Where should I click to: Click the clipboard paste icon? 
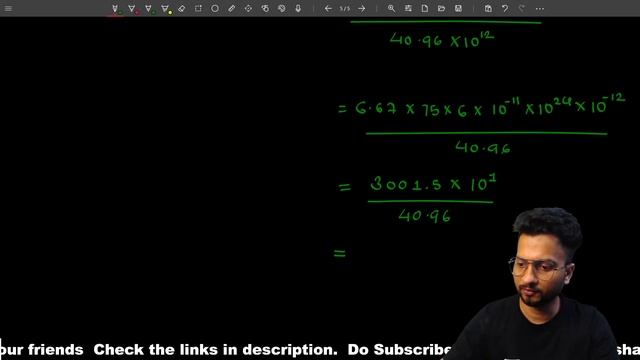click(x=488, y=8)
